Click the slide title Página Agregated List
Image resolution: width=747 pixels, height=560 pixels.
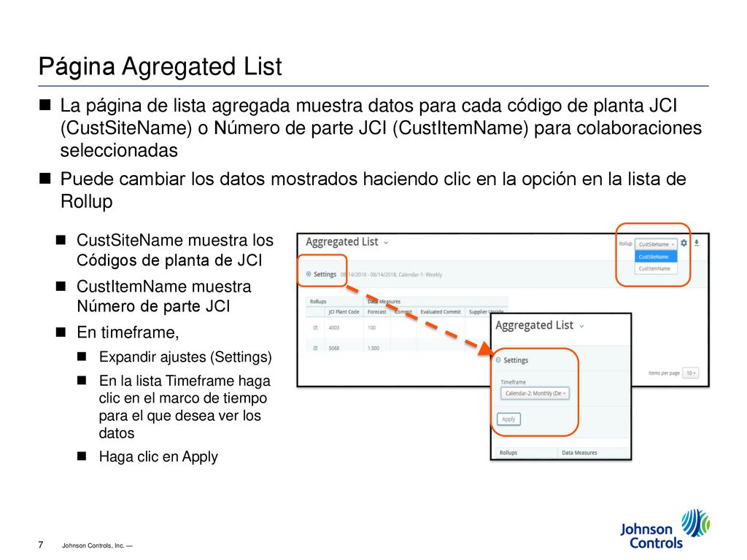[x=160, y=66]
